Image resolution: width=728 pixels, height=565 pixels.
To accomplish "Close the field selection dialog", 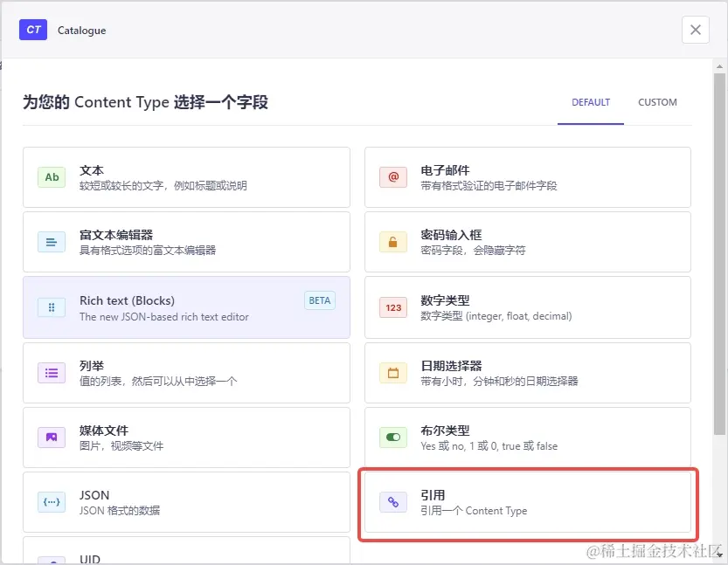I will pos(696,30).
